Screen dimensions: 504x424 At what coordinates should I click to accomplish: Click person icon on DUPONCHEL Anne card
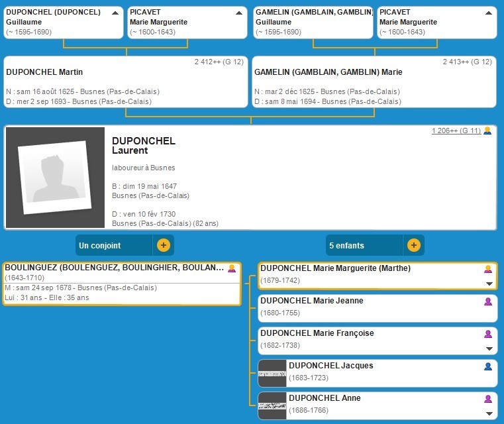pyautogui.click(x=488, y=399)
